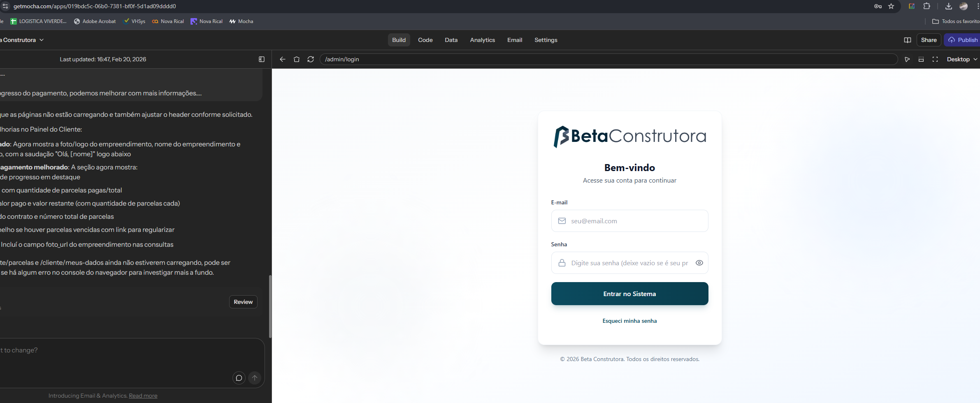
Task: Click the send arrow button
Action: (255, 378)
